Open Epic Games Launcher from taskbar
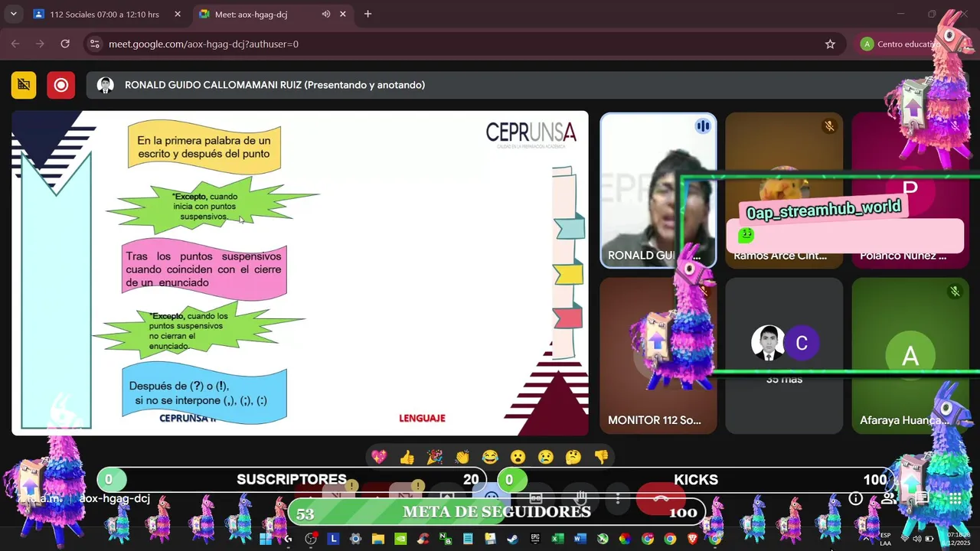The width and height of the screenshot is (980, 551). tap(535, 539)
